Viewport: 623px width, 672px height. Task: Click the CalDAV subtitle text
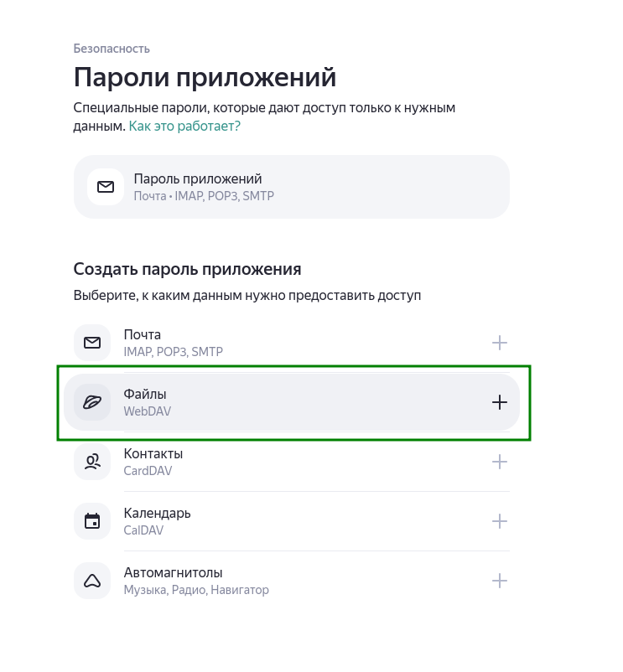pos(143,530)
